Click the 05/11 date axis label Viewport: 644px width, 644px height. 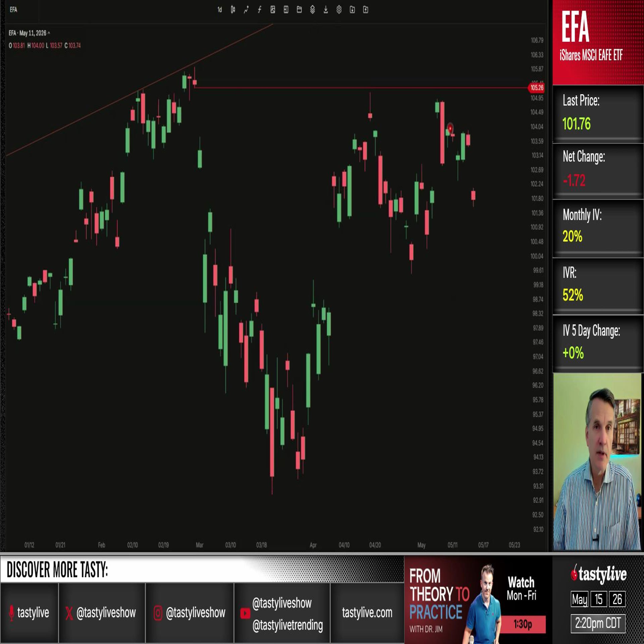coord(452,545)
